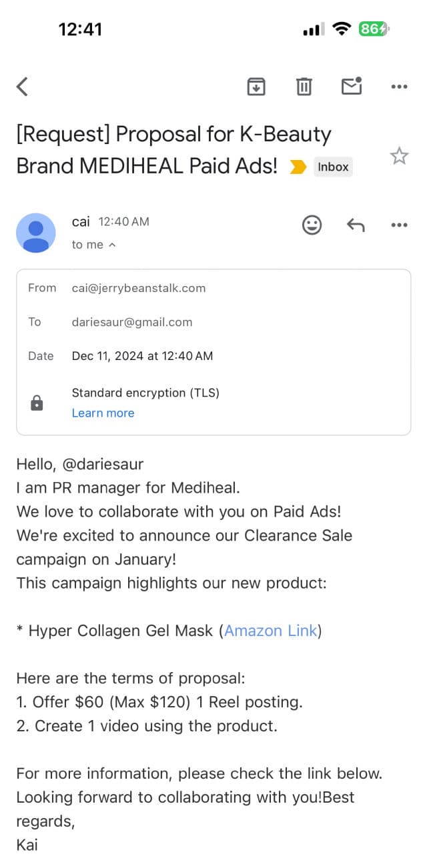Image resolution: width=427 pixels, height=868 pixels.
Task: Tap the sender address cai@jerrybeanstalk.com
Action: (x=139, y=288)
